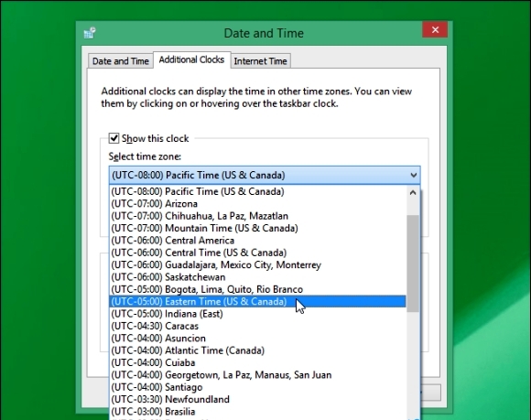Collapse the Select time zone combo box

click(x=265, y=175)
